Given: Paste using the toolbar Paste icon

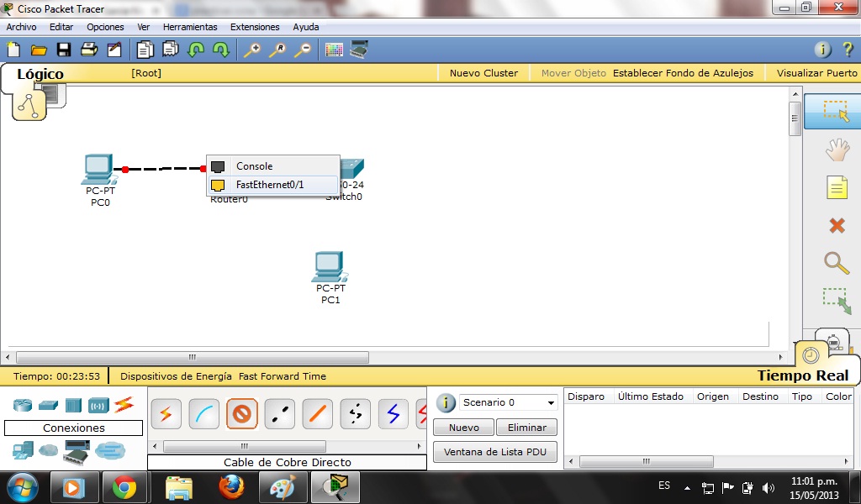Looking at the screenshot, I should coord(170,50).
